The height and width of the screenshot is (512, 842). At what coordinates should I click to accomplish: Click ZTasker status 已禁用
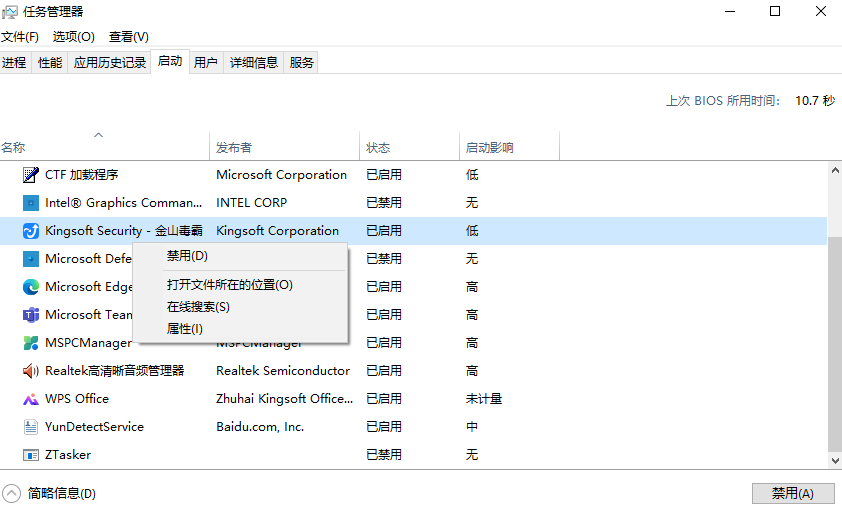click(x=384, y=455)
